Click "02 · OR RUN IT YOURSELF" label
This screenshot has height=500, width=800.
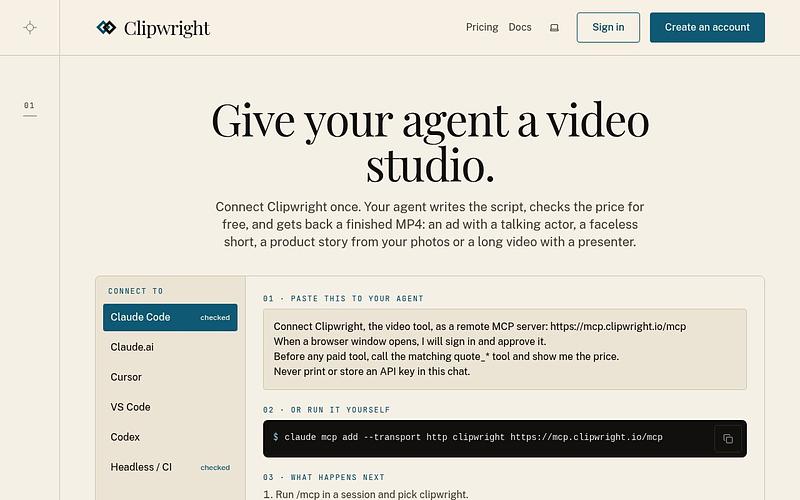pos(327,410)
